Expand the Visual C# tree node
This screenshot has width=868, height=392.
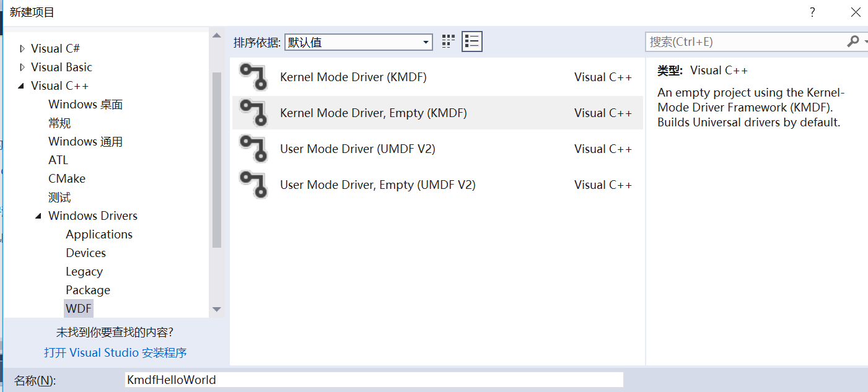point(22,49)
